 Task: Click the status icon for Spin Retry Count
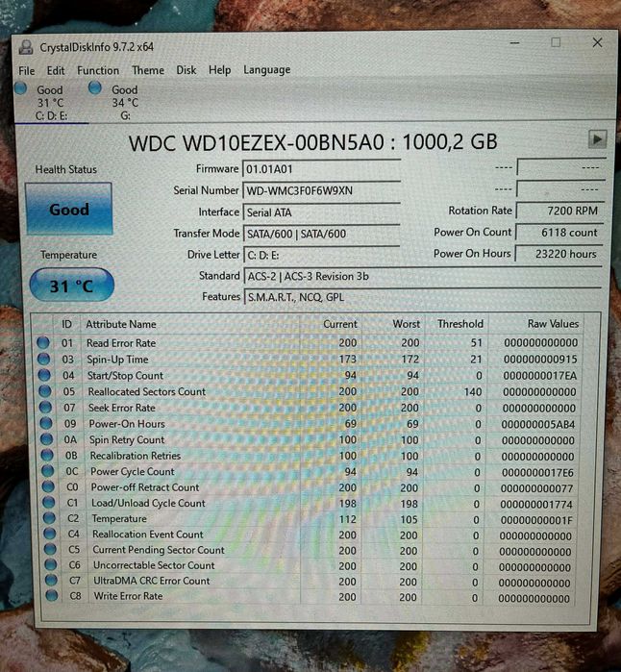point(47,439)
